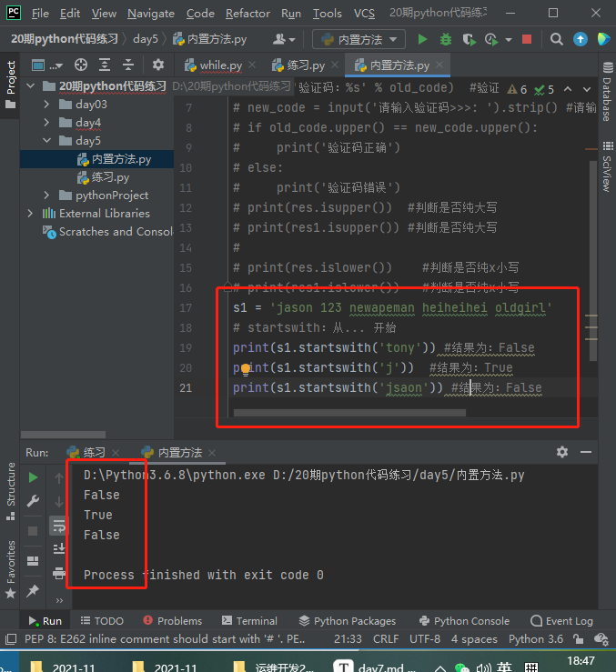Click the blue update arrow icon

tap(580, 39)
